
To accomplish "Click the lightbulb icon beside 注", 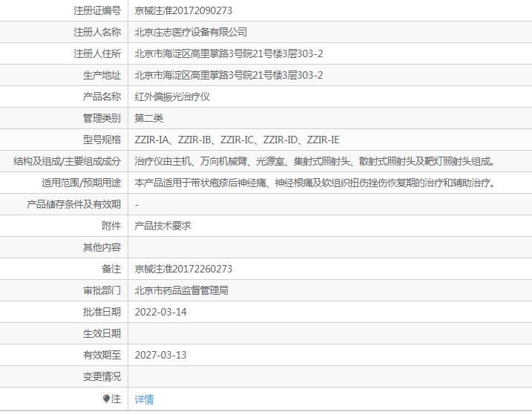I will [x=106, y=399].
